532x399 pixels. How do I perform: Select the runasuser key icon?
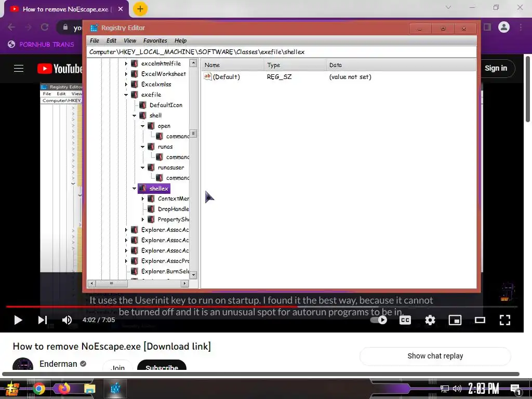pyautogui.click(x=151, y=168)
